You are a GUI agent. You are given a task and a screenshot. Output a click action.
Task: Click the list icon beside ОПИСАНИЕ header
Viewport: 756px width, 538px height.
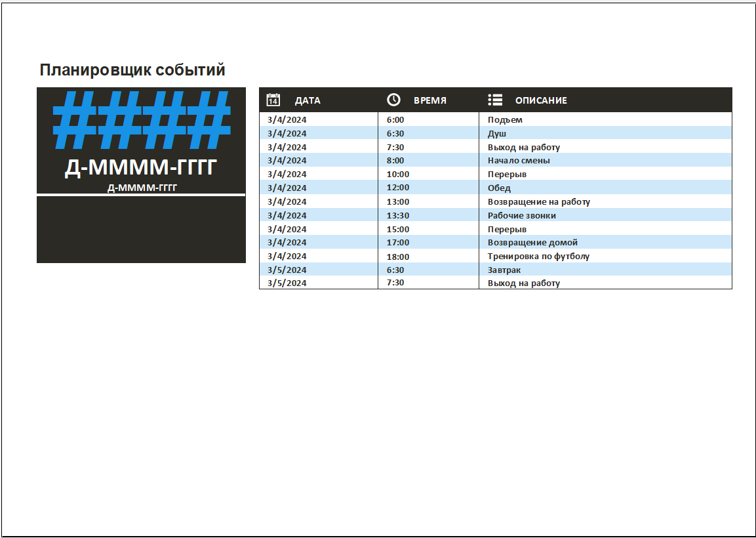tap(495, 100)
